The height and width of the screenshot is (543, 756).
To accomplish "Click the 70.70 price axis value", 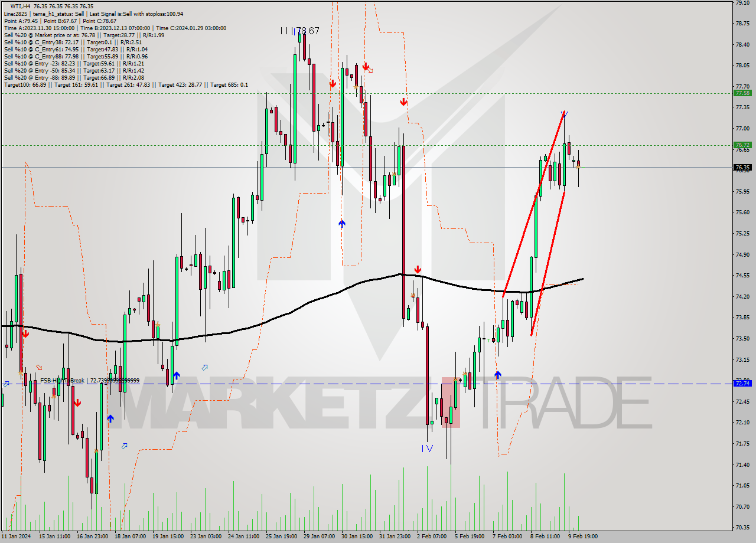I will (742, 507).
